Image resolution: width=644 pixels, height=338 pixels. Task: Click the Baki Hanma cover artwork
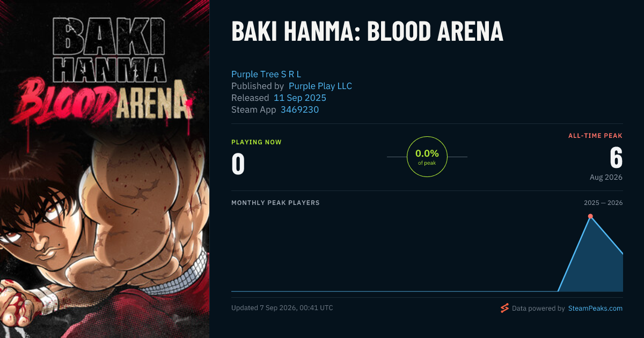(x=105, y=169)
